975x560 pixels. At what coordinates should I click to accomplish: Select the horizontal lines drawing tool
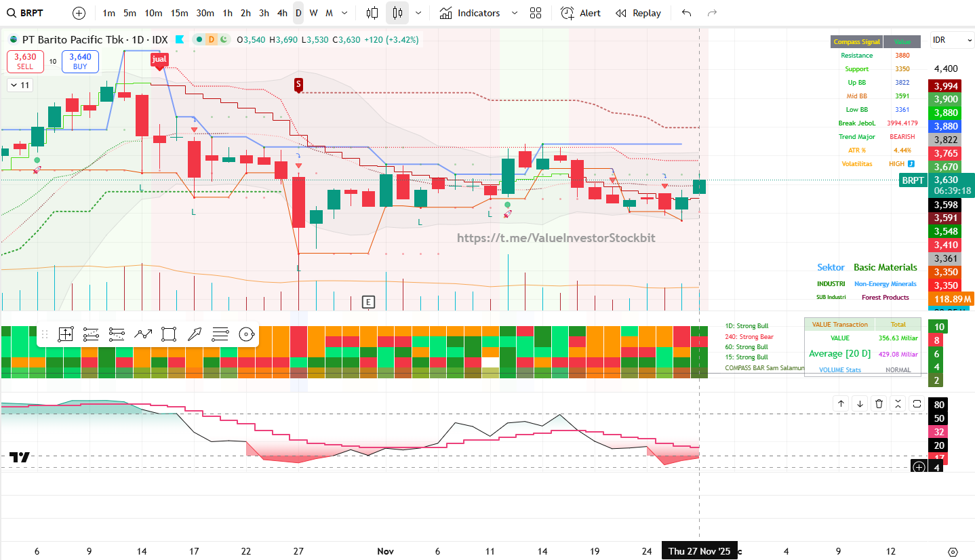(x=220, y=334)
